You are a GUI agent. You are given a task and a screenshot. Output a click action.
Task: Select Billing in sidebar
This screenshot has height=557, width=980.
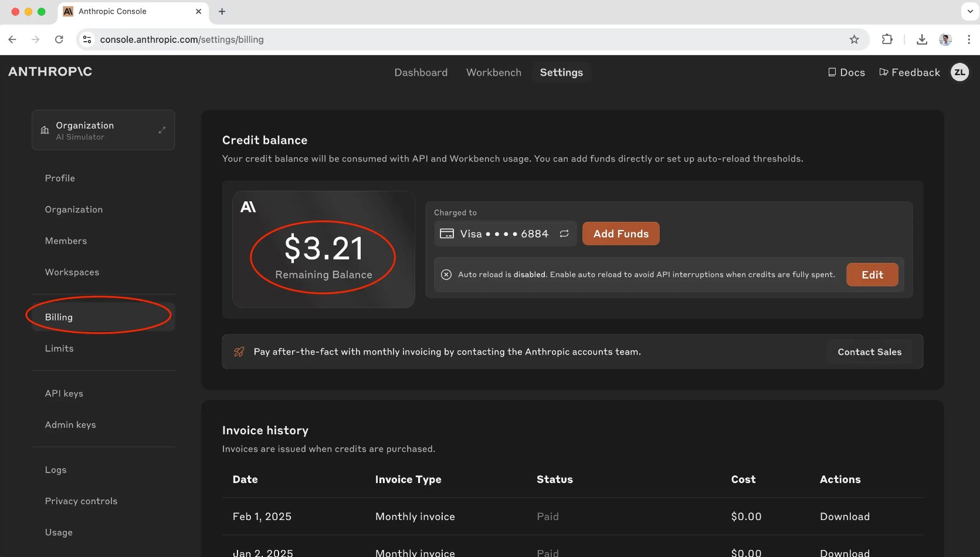point(103,317)
